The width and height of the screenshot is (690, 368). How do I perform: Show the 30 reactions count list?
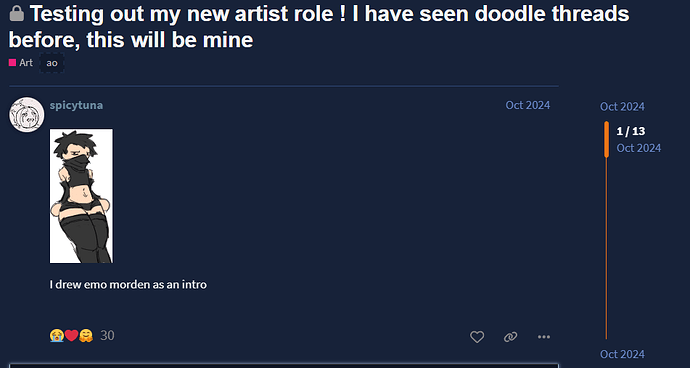107,336
